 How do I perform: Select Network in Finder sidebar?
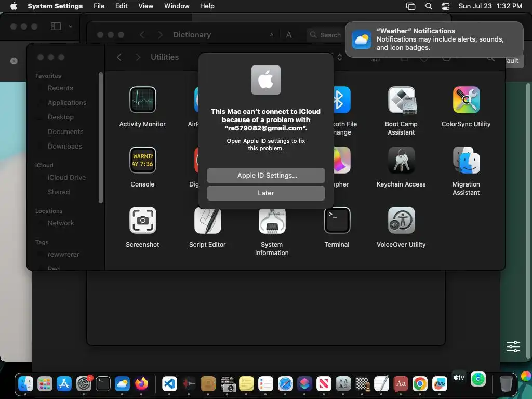(61, 223)
